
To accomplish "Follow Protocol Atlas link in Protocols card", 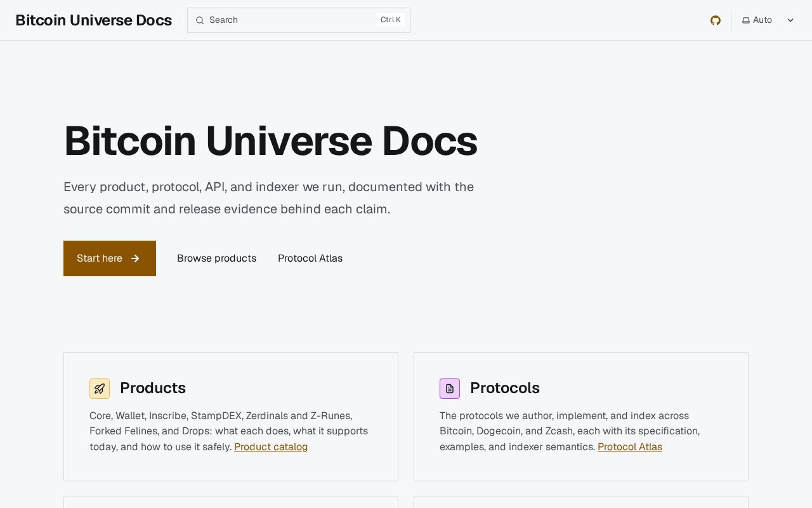I will click(630, 447).
